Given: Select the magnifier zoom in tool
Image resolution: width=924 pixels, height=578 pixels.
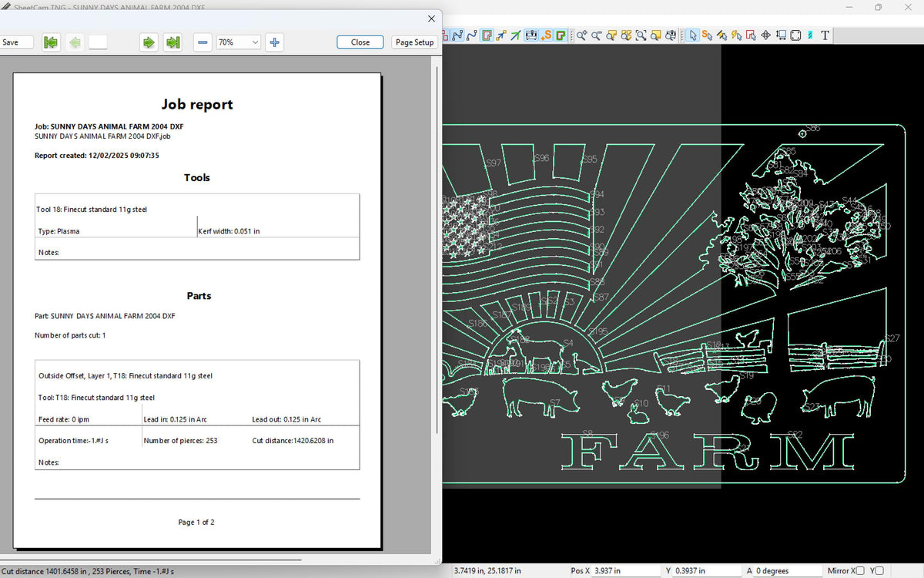Looking at the screenshot, I should pos(581,35).
